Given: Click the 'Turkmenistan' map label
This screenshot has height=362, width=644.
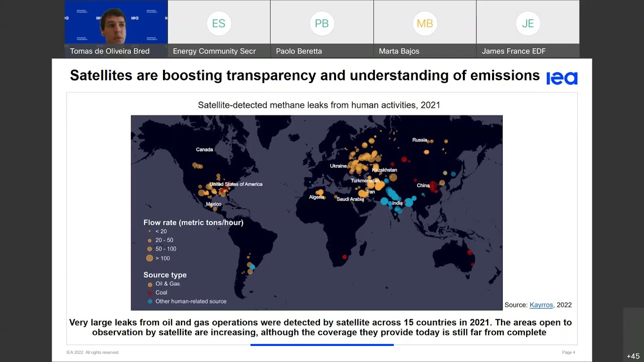Looking at the screenshot, I should pyautogui.click(x=365, y=180).
